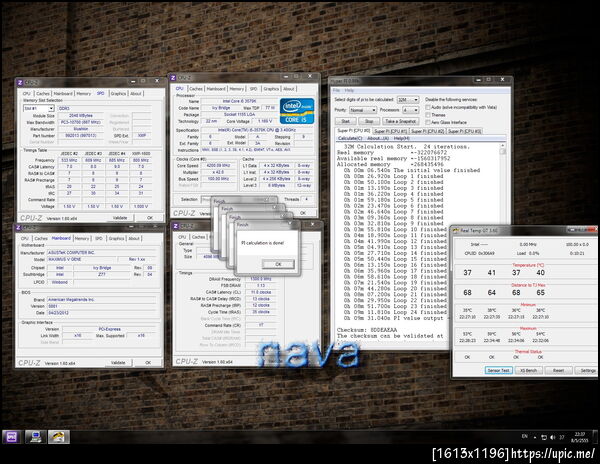The image size is (600, 464).
Task: Click the Model field RAMPAGE V GENE
Action: (82, 259)
